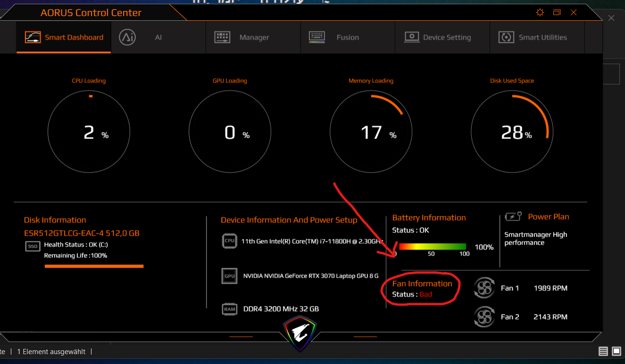This screenshot has width=625, height=364.
Task: Click the brightness sun icon in title bar
Action: tap(540, 12)
